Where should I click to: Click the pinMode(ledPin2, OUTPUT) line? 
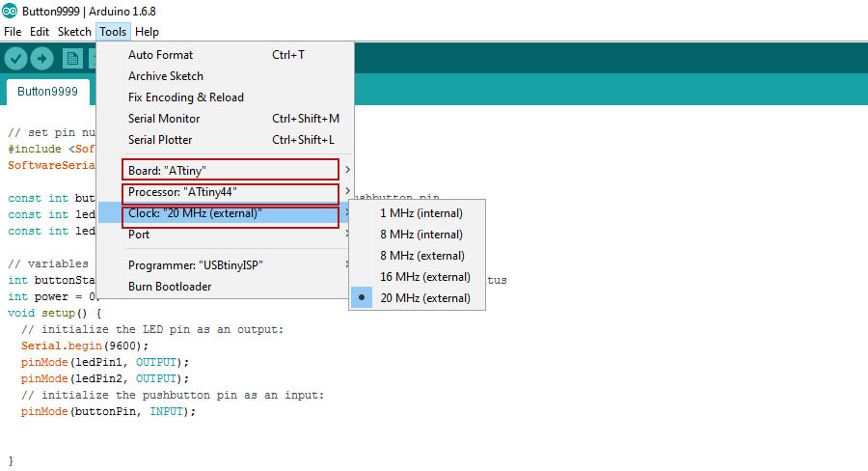(104, 378)
